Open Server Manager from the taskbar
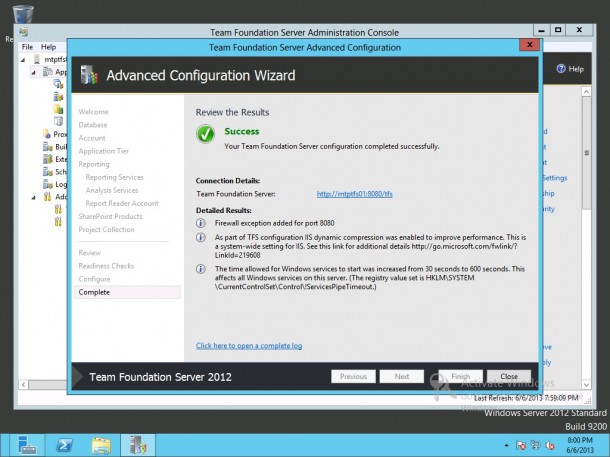The height and width of the screenshot is (457, 610). 27,445
